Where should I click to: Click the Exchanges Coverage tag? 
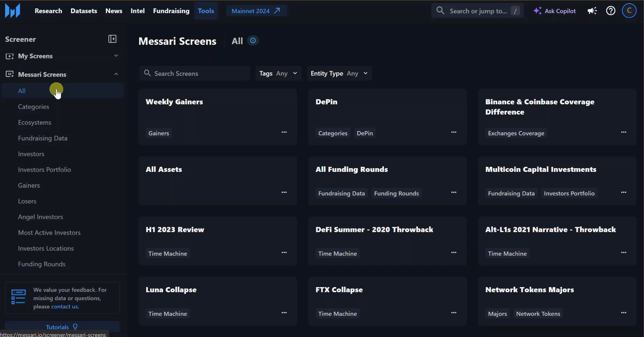click(x=516, y=133)
